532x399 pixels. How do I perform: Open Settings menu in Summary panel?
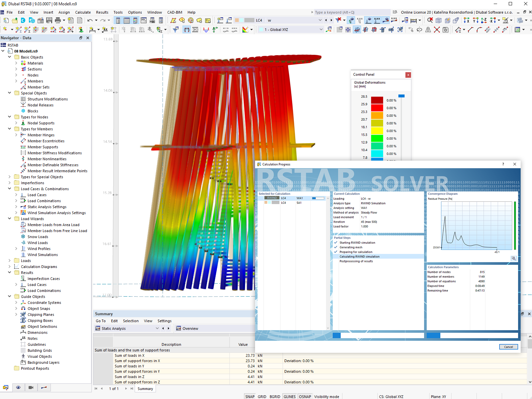click(165, 321)
